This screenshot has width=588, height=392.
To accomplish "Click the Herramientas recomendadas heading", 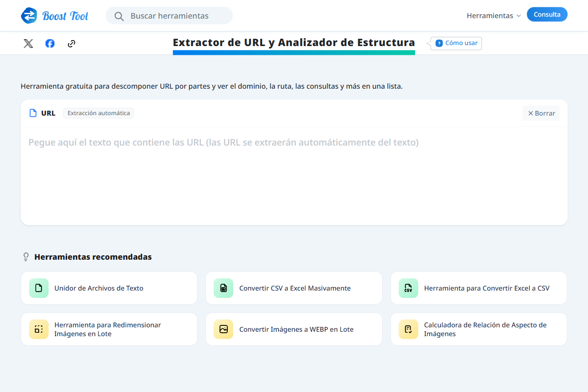I will coord(93,257).
